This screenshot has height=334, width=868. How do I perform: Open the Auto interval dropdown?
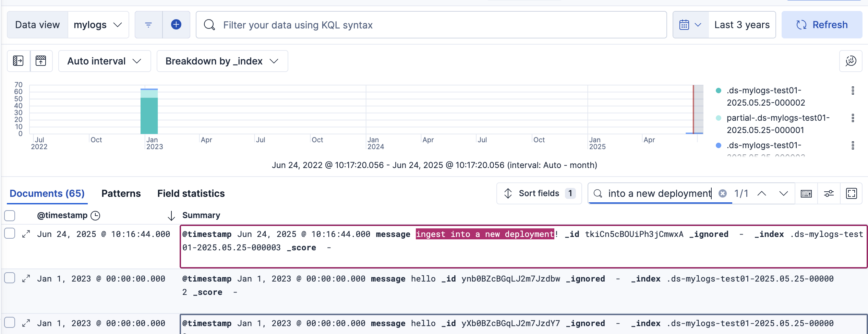click(x=105, y=61)
